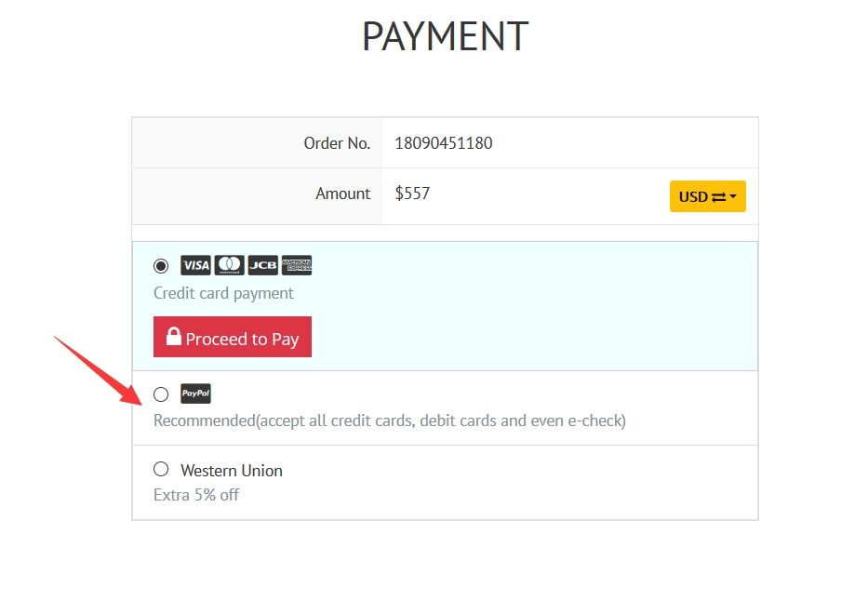Click the order number 18090451180

point(444,142)
